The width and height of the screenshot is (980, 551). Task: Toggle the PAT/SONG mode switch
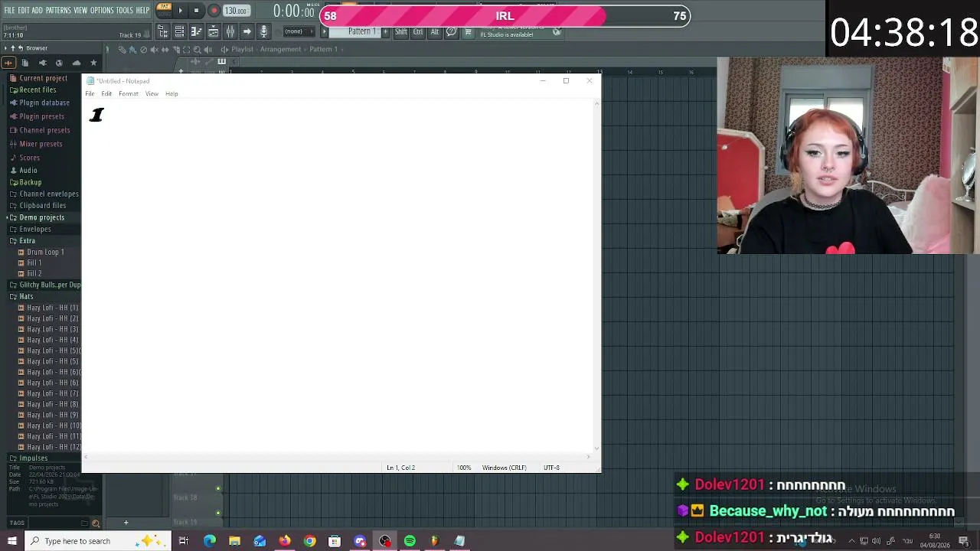click(x=164, y=10)
